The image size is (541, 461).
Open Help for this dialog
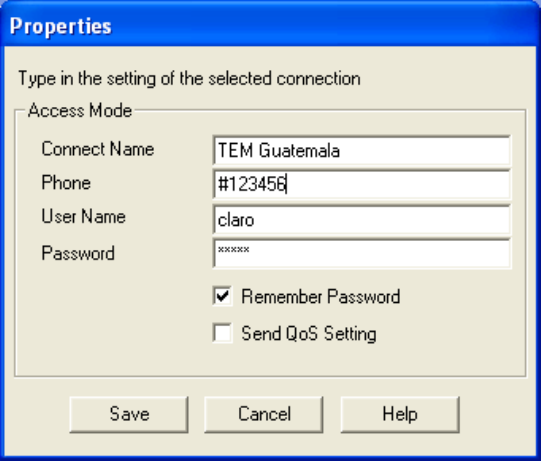[x=400, y=414]
